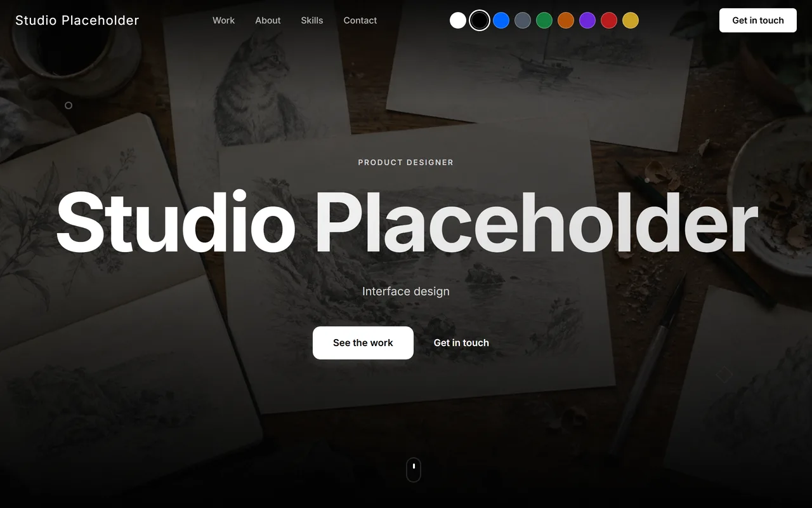Switch to the purple theme swatch
This screenshot has width=812, height=508.
coord(587,20)
